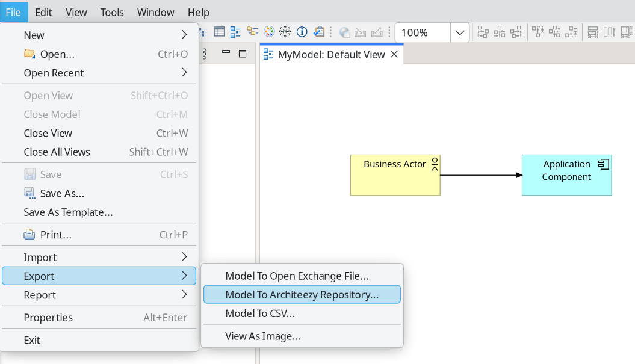Switch to MyModel: Default View tab

point(331,54)
